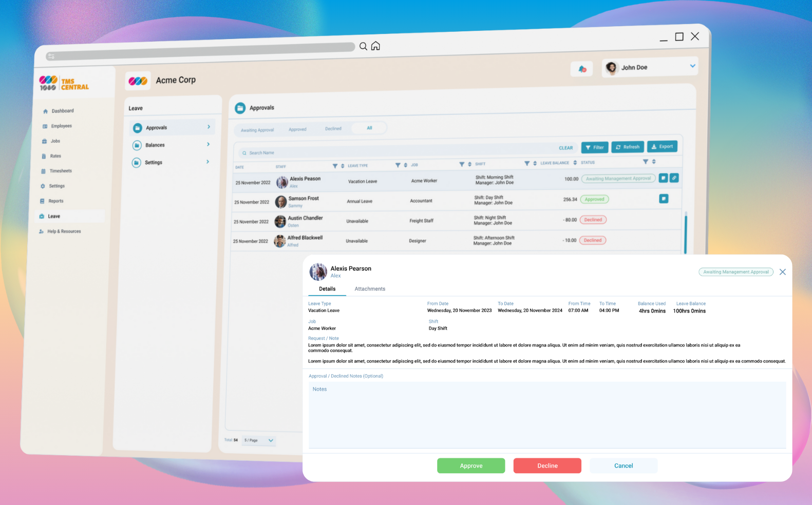Click the view note icon on Samson Frost row
Screen dimensions: 812x505
pyautogui.click(x=664, y=199)
